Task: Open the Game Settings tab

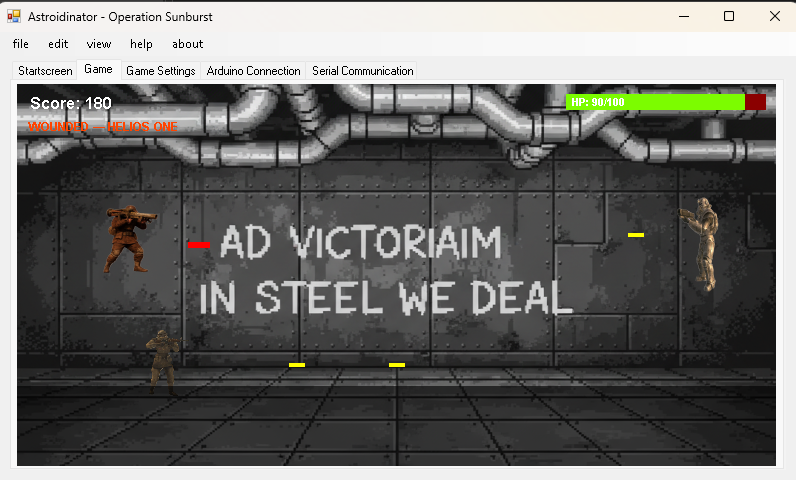Action: 160,71
